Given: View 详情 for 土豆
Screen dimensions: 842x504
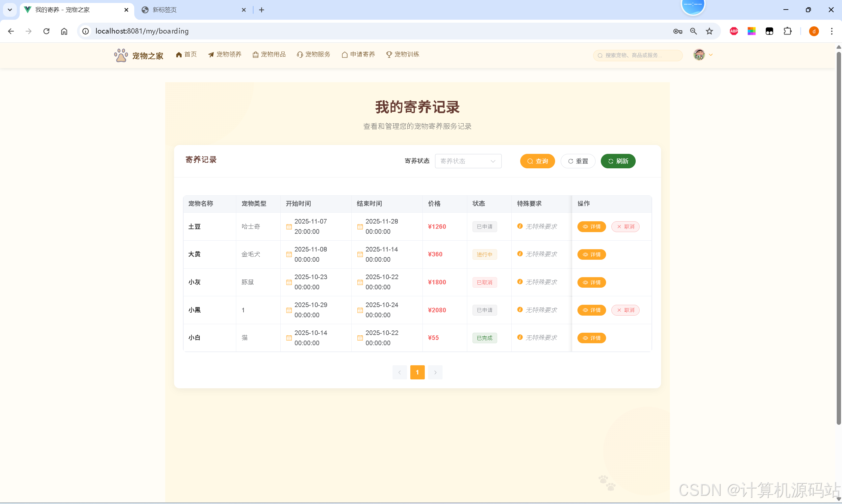Looking at the screenshot, I should tap(592, 227).
